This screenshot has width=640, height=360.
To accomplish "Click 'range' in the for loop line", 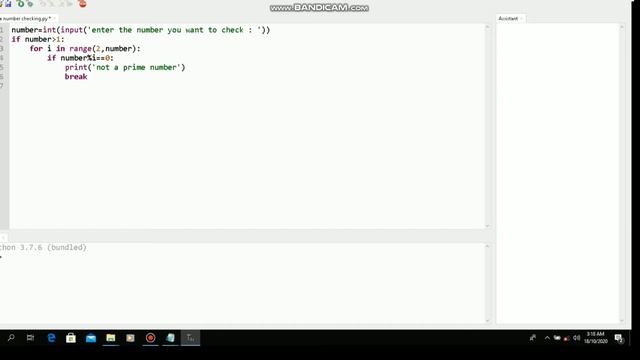I will click(x=80, y=49).
